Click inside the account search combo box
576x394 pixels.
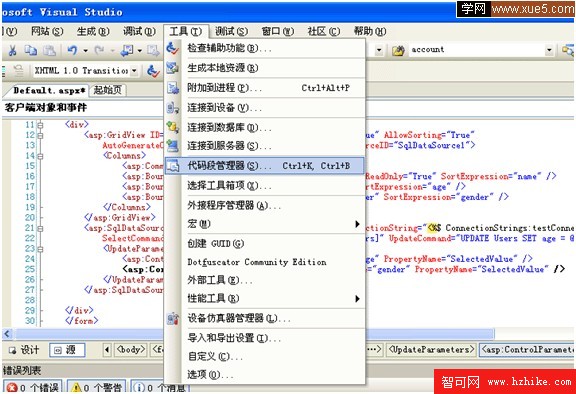476,50
